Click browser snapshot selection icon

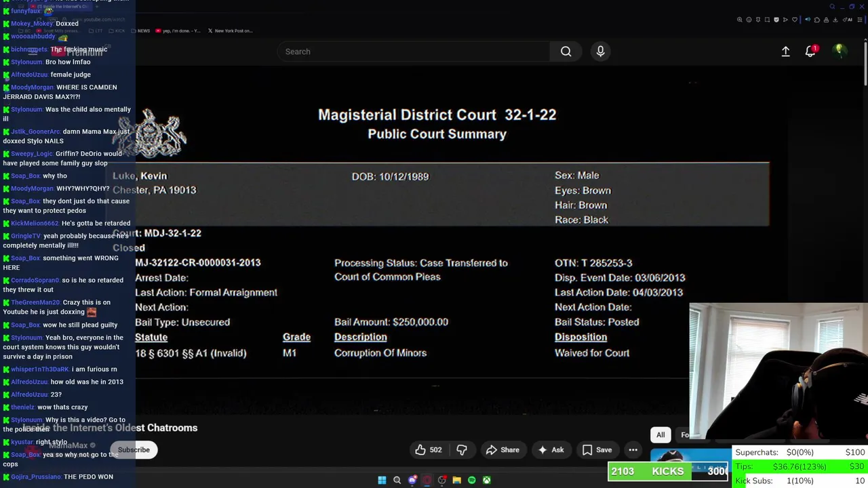pyautogui.click(x=767, y=20)
